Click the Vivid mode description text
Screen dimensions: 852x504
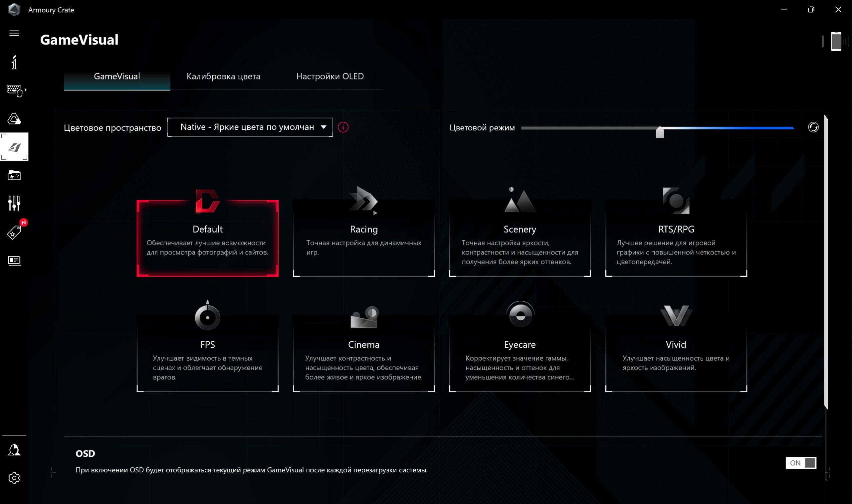676,363
